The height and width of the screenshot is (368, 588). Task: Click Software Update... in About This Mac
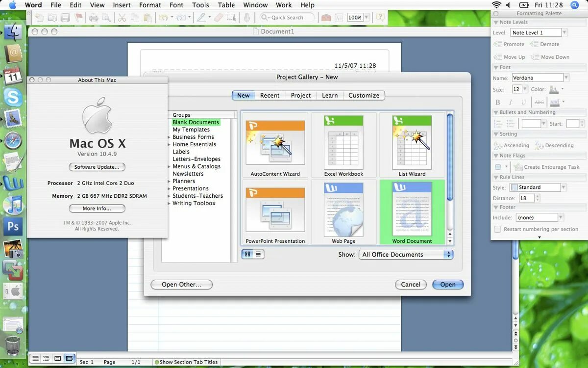(97, 167)
